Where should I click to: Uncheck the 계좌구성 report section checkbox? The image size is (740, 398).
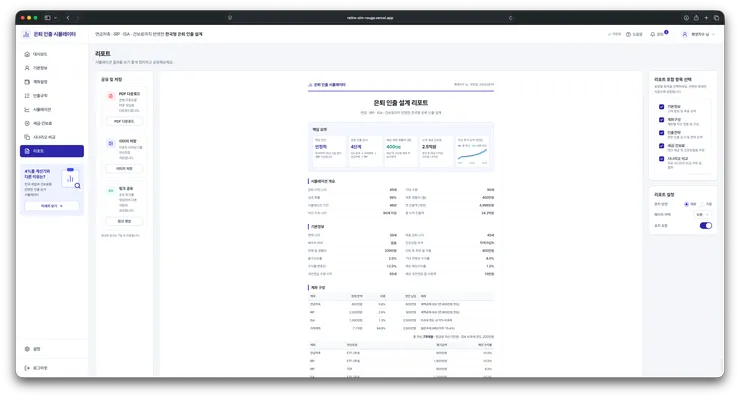point(661,120)
